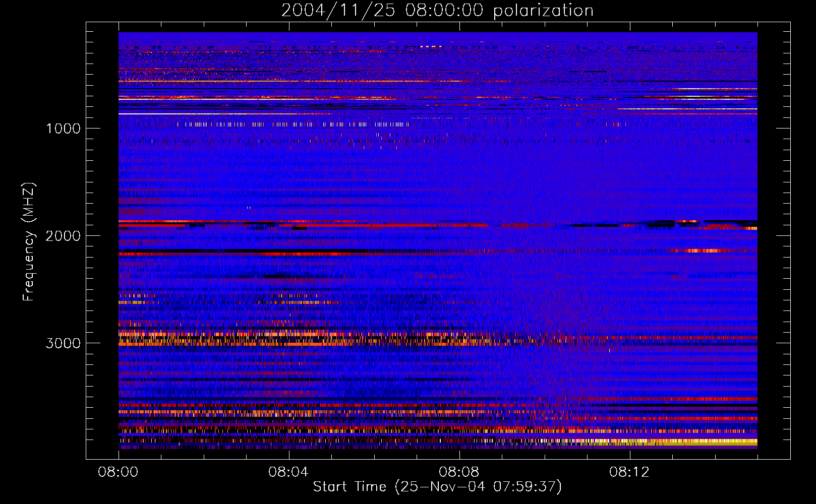Click the 1000 frequency tick label
This screenshot has width=816, height=504.
(63, 129)
